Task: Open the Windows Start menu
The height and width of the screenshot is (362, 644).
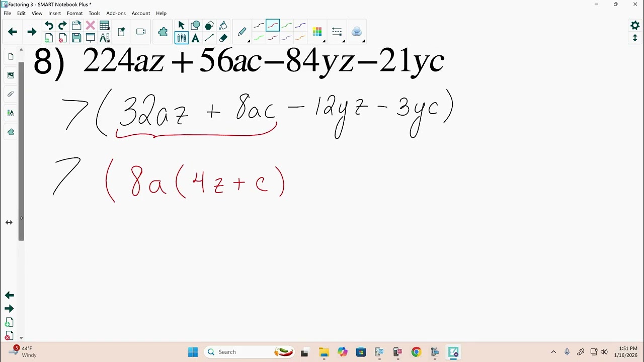Action: pyautogui.click(x=193, y=352)
